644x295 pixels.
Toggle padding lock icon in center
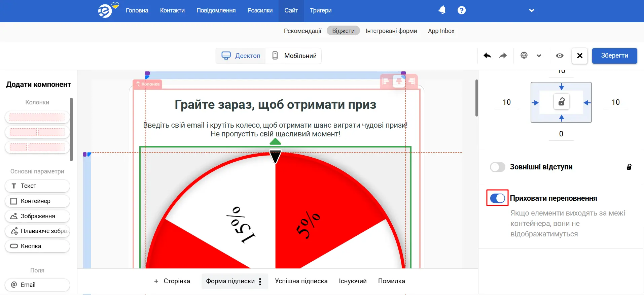point(562,102)
